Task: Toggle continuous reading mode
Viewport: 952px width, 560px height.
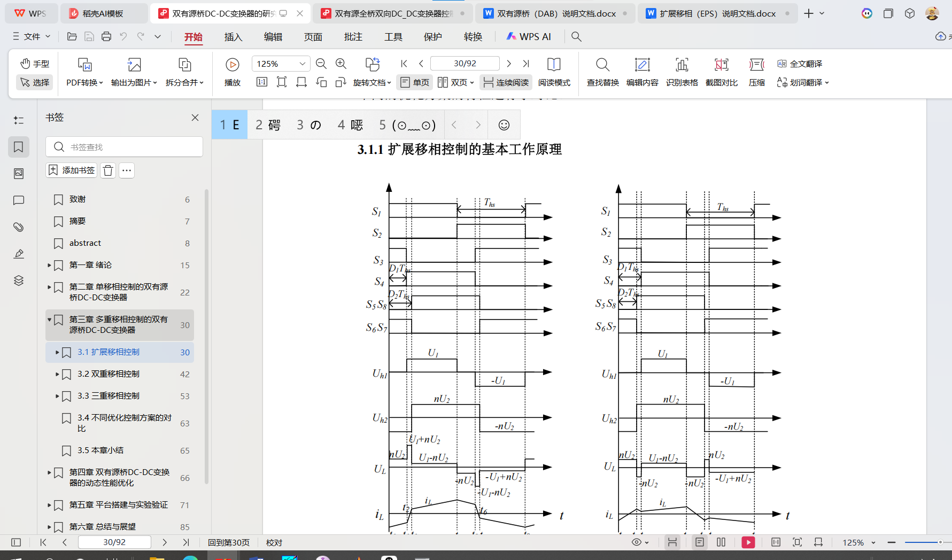Action: [506, 82]
